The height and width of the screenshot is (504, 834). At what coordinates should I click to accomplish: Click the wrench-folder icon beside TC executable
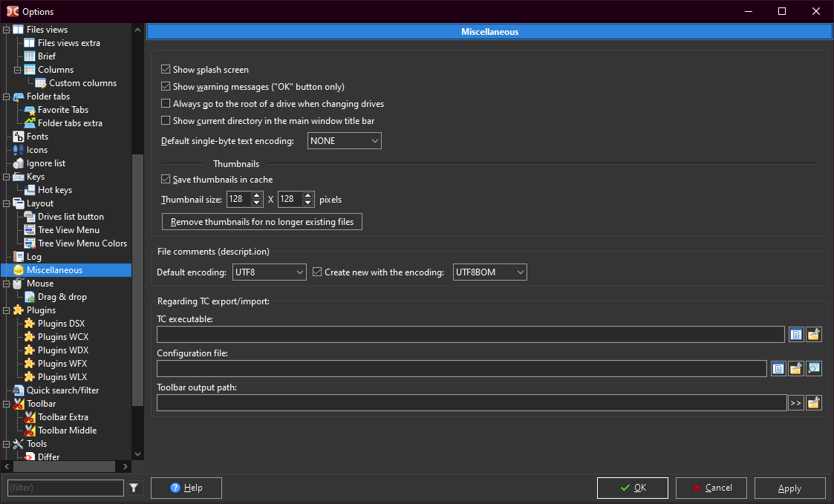pos(814,335)
